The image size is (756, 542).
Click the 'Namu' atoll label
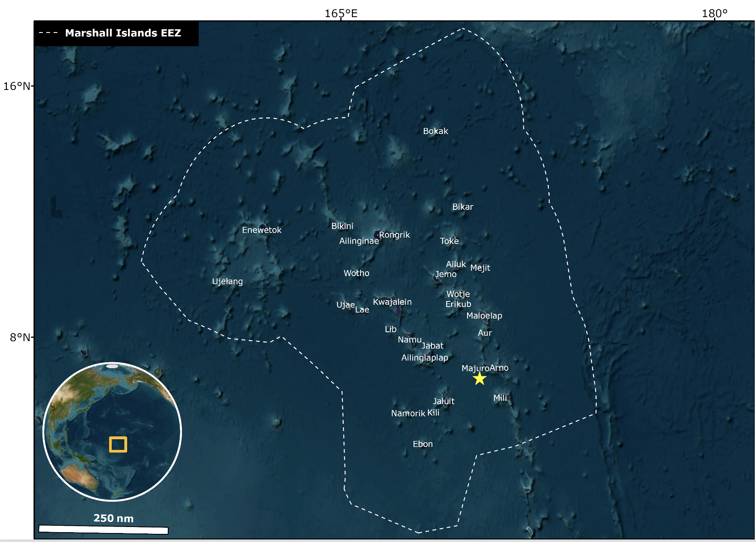coord(409,339)
